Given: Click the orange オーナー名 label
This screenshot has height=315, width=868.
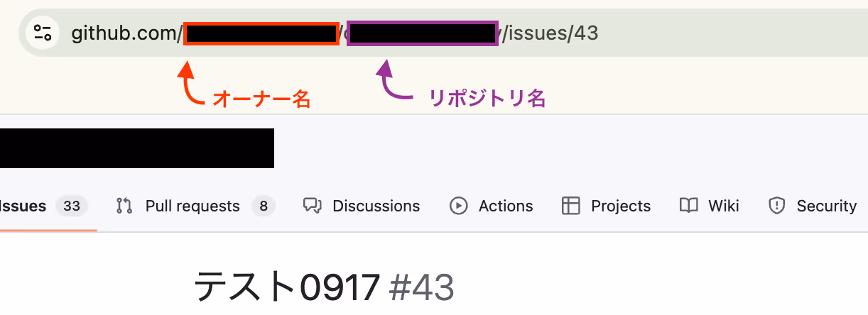Looking at the screenshot, I should point(262,99).
